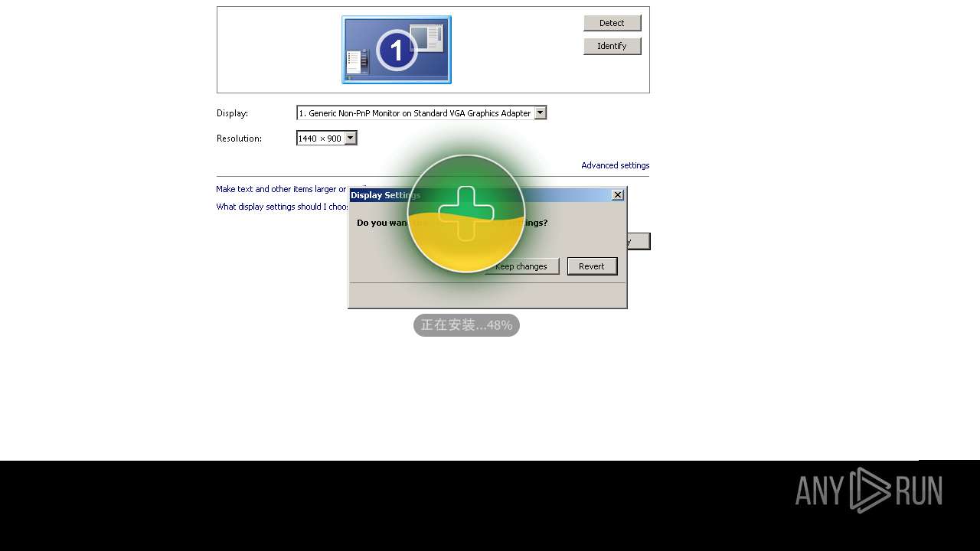Click the Display Settings dialog title bar
The image size is (980, 551).
coord(487,195)
